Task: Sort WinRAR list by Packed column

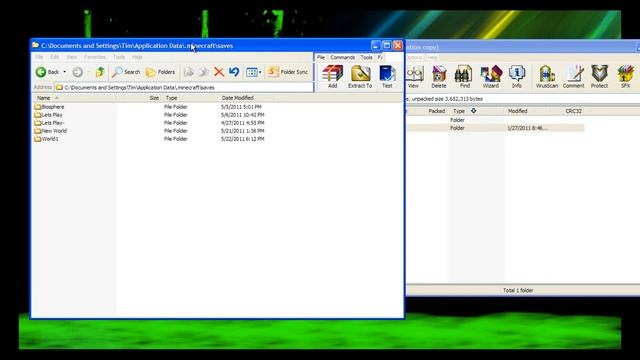Action: (436, 111)
